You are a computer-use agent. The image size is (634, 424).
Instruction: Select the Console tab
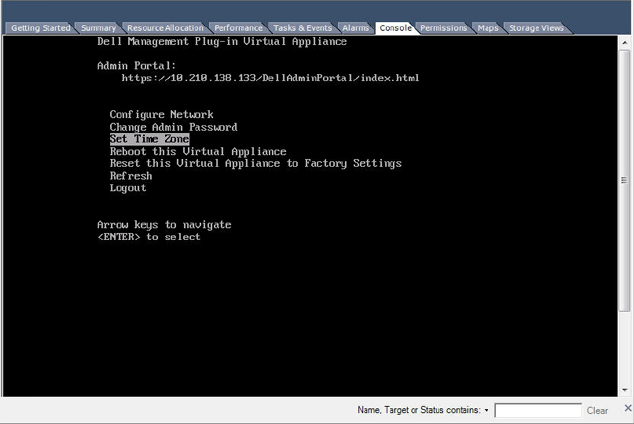(x=395, y=28)
